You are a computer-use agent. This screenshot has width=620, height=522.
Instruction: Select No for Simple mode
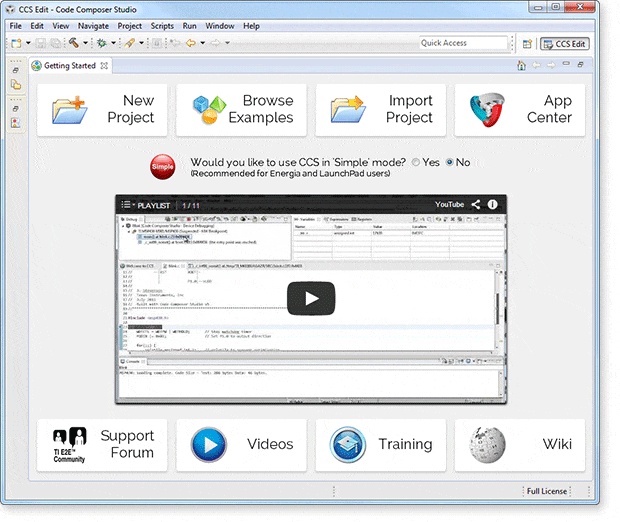click(450, 162)
